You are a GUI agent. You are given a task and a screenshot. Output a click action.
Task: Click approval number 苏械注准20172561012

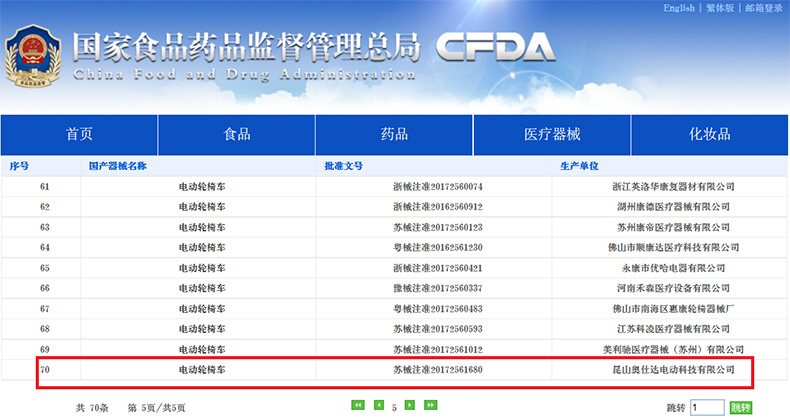pos(438,349)
